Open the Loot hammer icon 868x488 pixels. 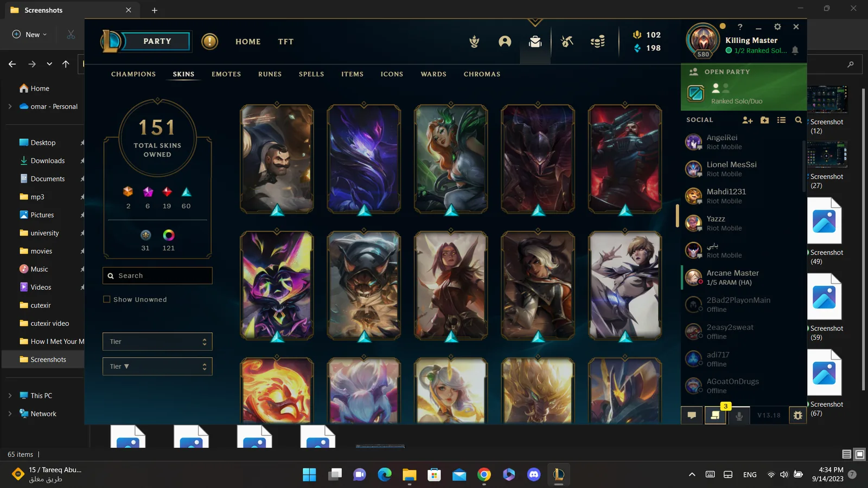(x=567, y=41)
